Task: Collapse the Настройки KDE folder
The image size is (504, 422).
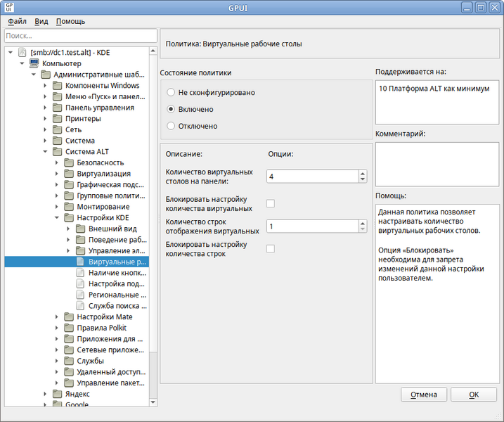Action: (57, 217)
